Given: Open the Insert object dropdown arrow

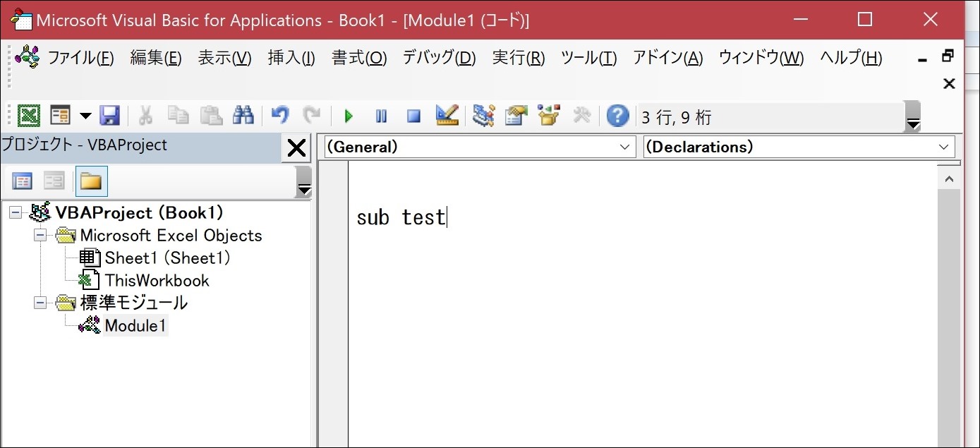Looking at the screenshot, I should pos(85,115).
